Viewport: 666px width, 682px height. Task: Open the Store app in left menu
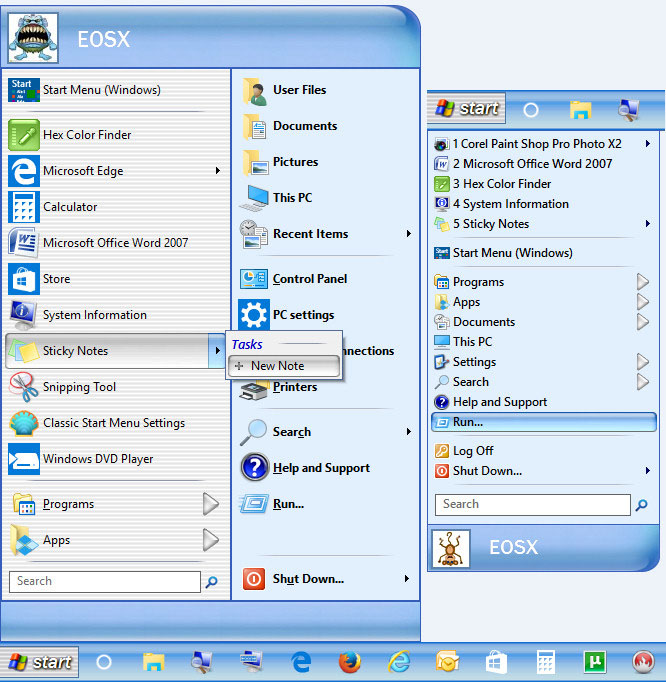[115, 279]
